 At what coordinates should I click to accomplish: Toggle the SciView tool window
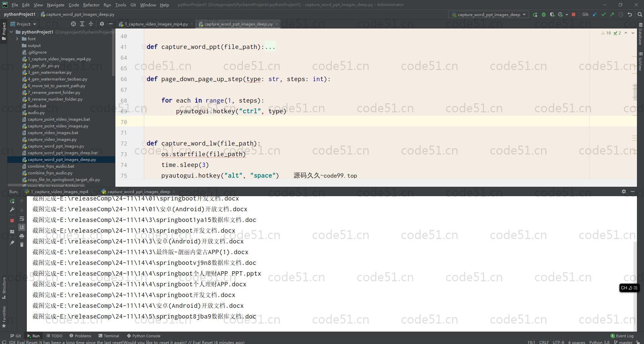tap(640, 61)
